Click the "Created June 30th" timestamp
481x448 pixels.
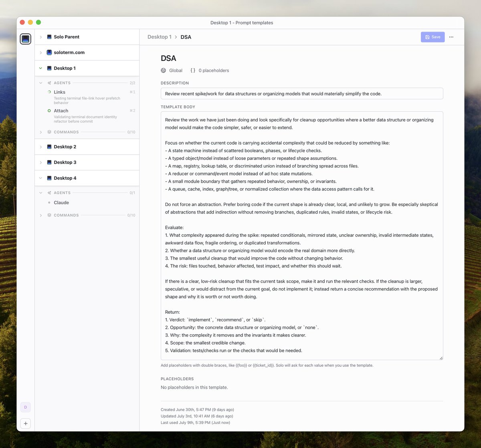[x=197, y=410]
